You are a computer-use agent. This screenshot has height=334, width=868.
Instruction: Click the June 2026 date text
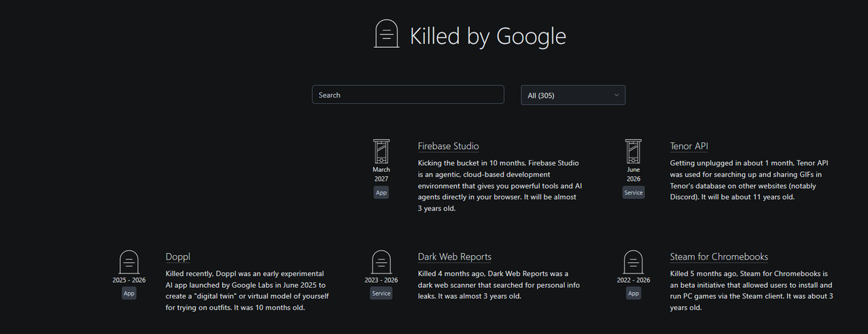click(x=633, y=174)
